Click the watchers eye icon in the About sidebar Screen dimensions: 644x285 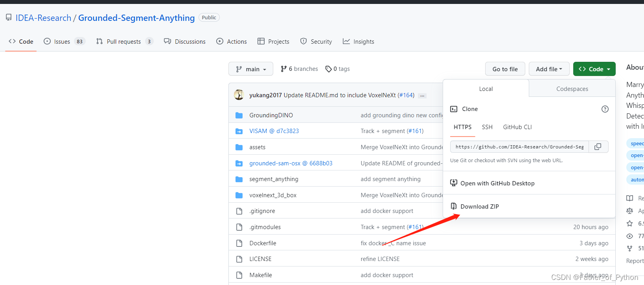[x=630, y=236]
